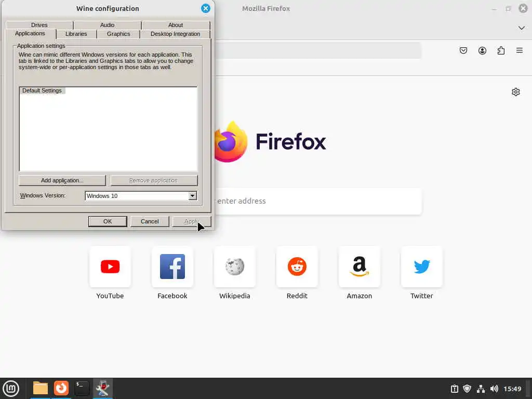The height and width of the screenshot is (399, 532).
Task: Open the file manager from the taskbar
Action: coord(41,388)
